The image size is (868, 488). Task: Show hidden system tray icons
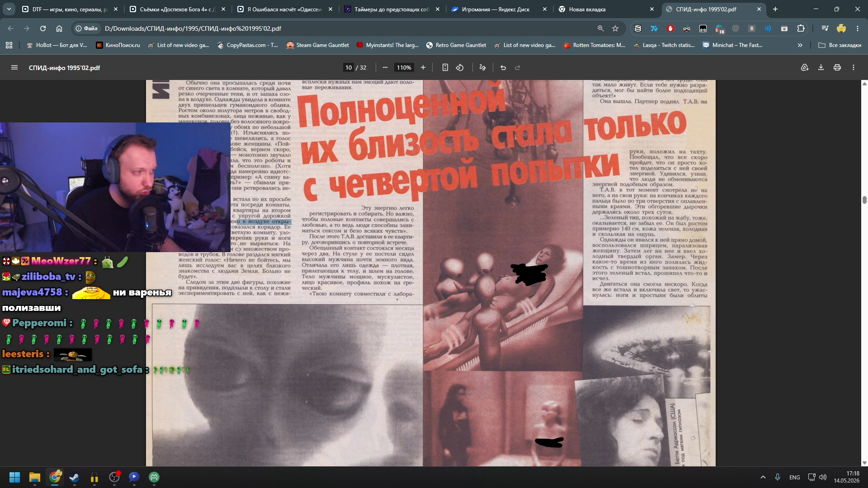pos(763,477)
